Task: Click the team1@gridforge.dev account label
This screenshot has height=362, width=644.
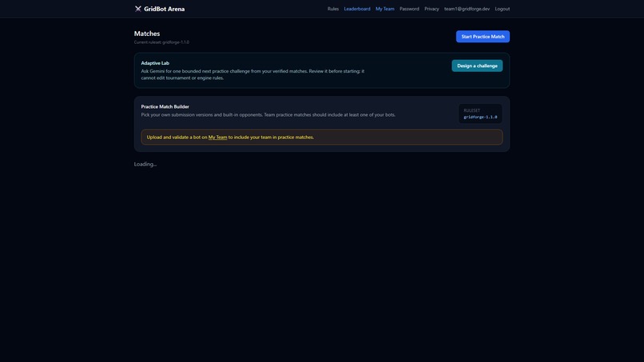Action: [x=467, y=9]
